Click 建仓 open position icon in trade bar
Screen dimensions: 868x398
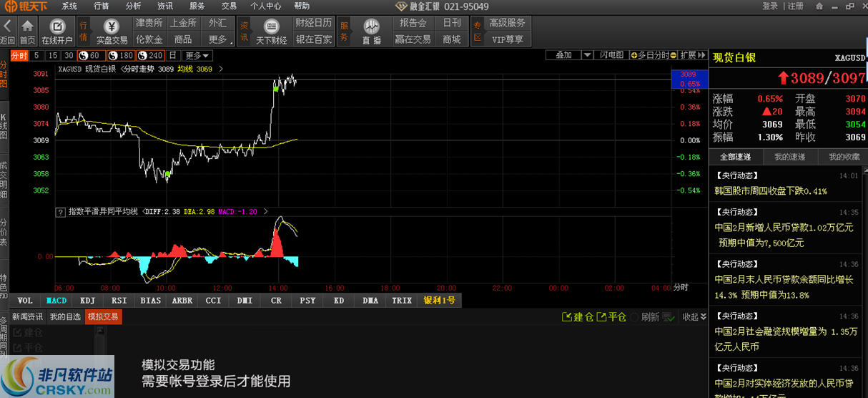(568, 316)
